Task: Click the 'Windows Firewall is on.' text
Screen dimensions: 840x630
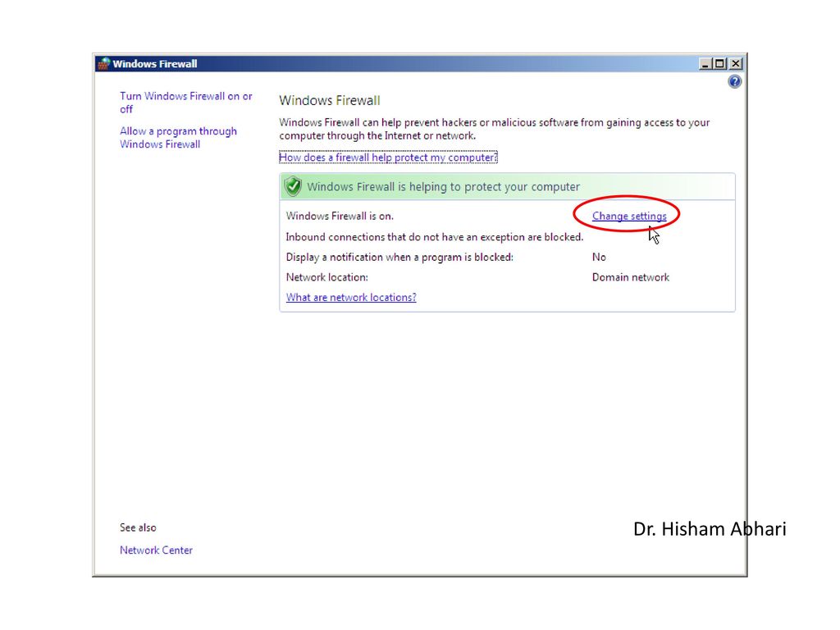Action: pos(340,216)
